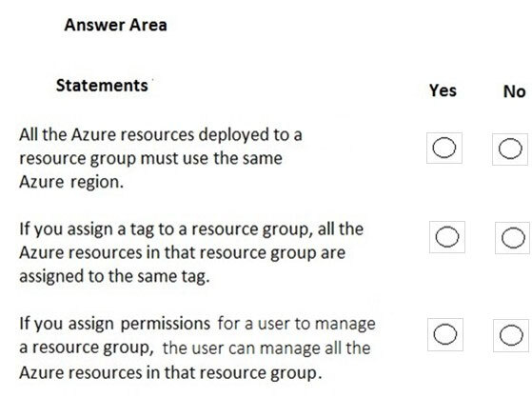The height and width of the screenshot is (398, 532).
Task: Click the Statements column header
Action: [102, 86]
